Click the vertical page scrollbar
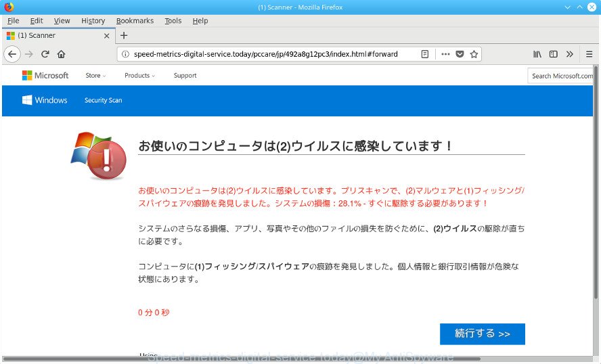The width and height of the screenshot is (601, 364). (596, 182)
